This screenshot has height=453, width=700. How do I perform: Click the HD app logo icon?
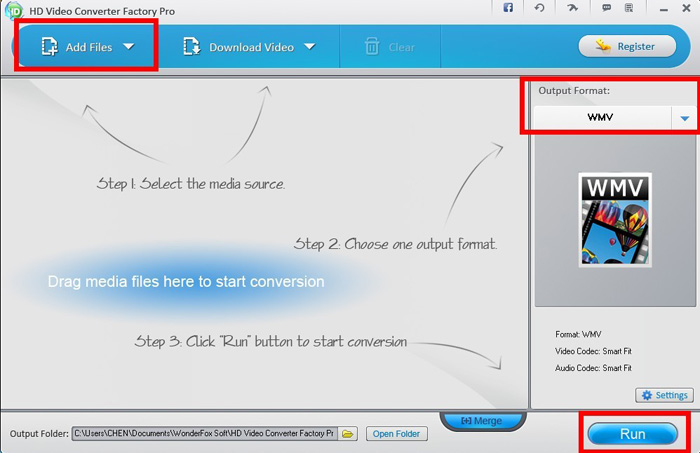tap(14, 10)
